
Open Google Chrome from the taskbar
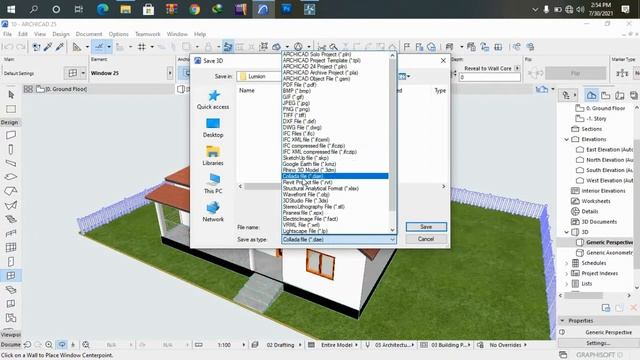(194, 9)
